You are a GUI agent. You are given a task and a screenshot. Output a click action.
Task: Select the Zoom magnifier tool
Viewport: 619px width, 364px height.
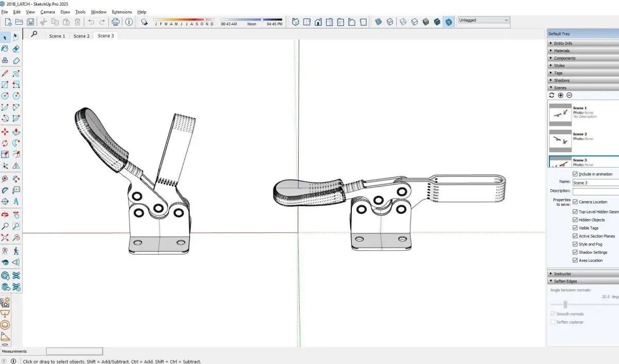click(x=5, y=226)
